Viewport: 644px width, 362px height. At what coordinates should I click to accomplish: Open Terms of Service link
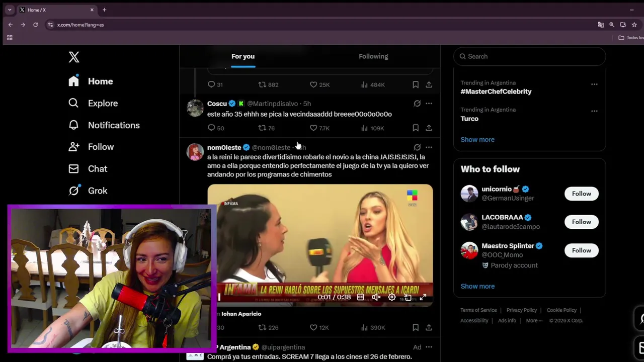(478, 310)
